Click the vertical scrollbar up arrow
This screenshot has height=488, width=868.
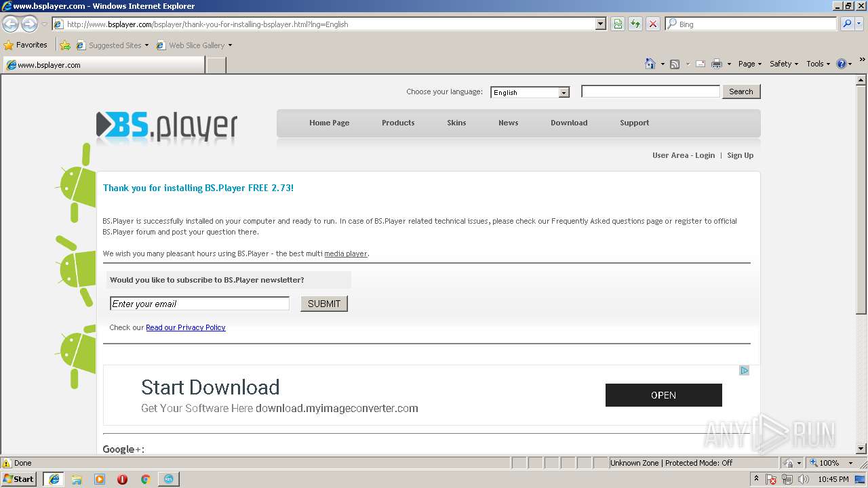pos(861,80)
